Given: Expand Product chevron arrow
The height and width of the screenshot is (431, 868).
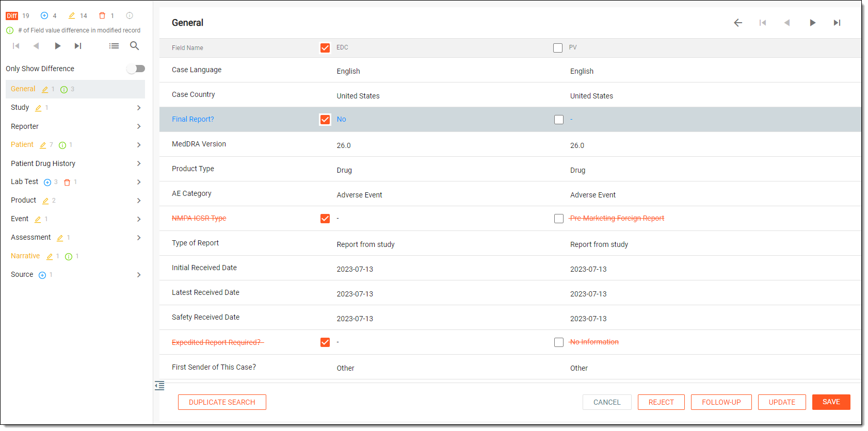Looking at the screenshot, I should tap(139, 201).
